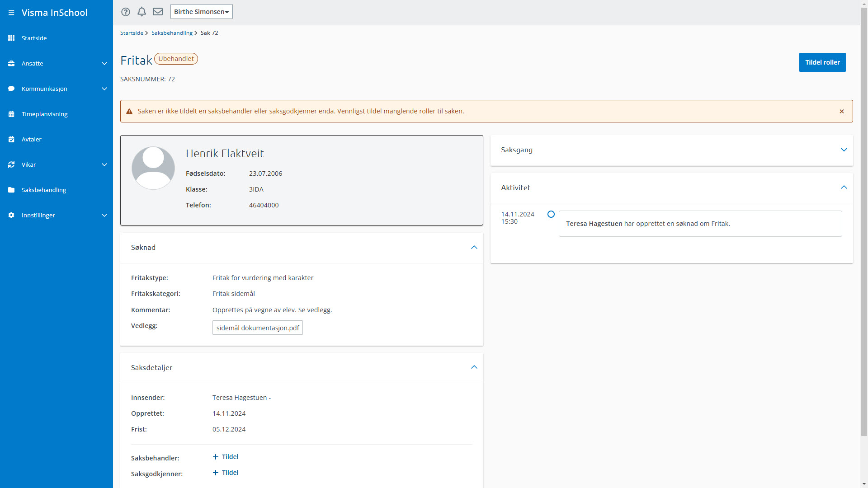This screenshot has width=868, height=488.
Task: Collapse the Saksdetaljer section
Action: point(474,367)
